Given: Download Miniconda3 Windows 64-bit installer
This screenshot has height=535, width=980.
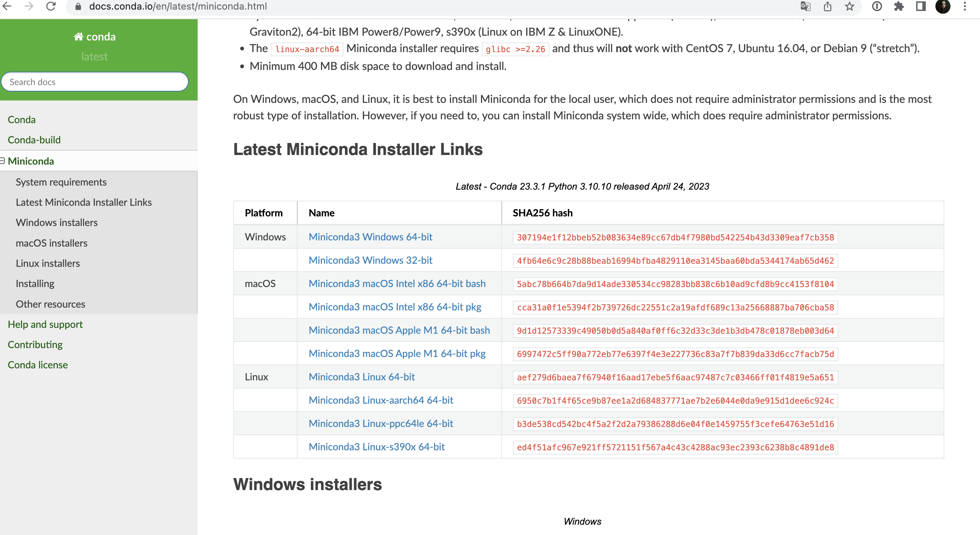Looking at the screenshot, I should point(370,237).
